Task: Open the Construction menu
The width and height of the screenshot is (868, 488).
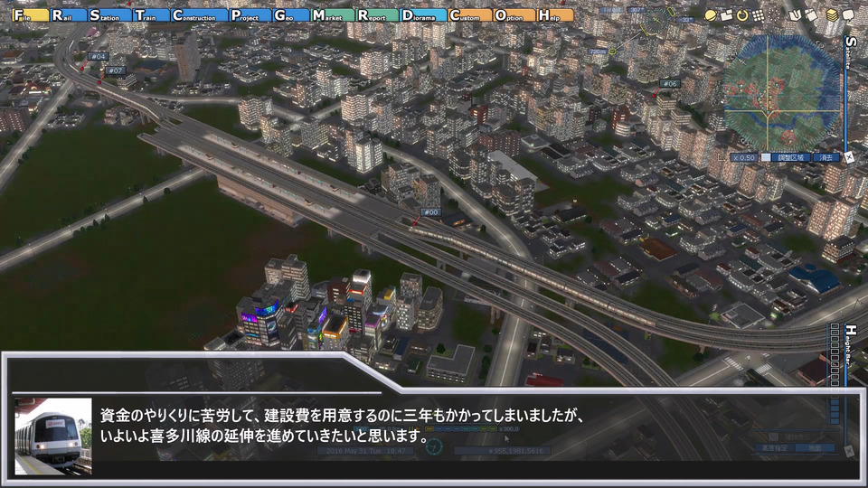Action: coord(199,15)
